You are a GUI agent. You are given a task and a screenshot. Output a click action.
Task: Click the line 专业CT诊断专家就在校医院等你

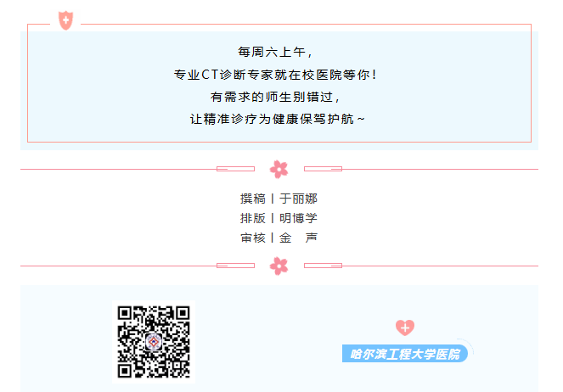(x=275, y=75)
